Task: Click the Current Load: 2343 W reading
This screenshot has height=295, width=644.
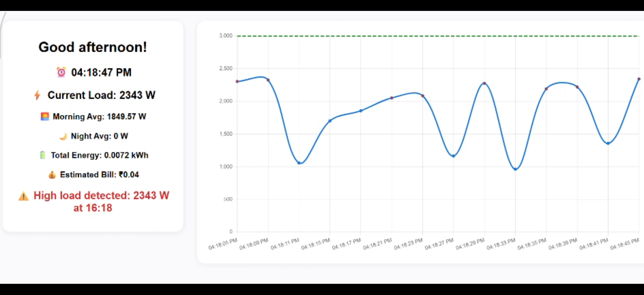Action: point(101,95)
